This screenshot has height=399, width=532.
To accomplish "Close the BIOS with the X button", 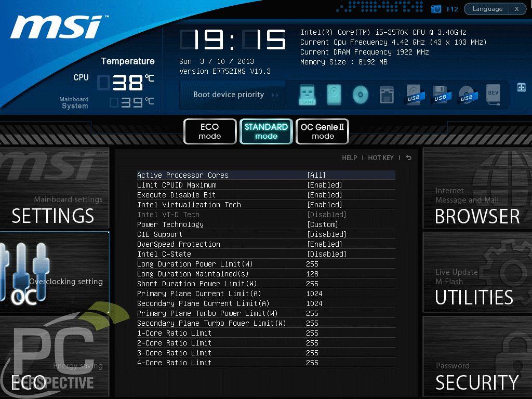I will click(x=517, y=9).
